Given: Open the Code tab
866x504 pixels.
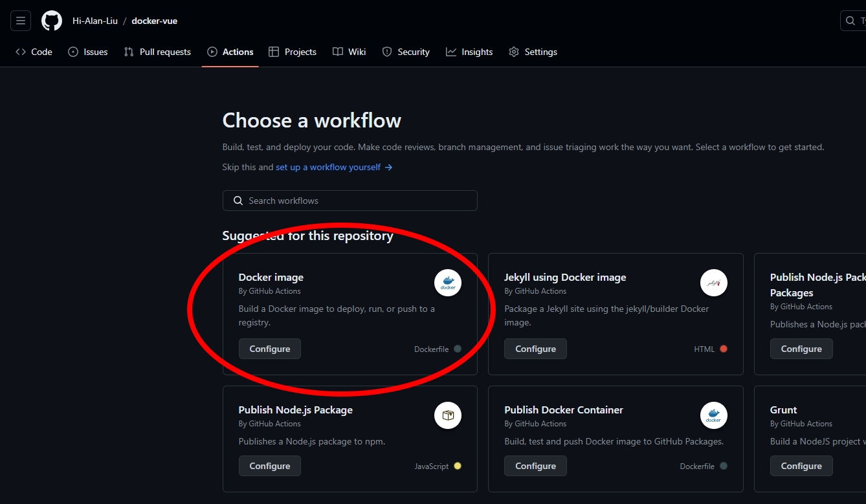Looking at the screenshot, I should pyautogui.click(x=34, y=52).
